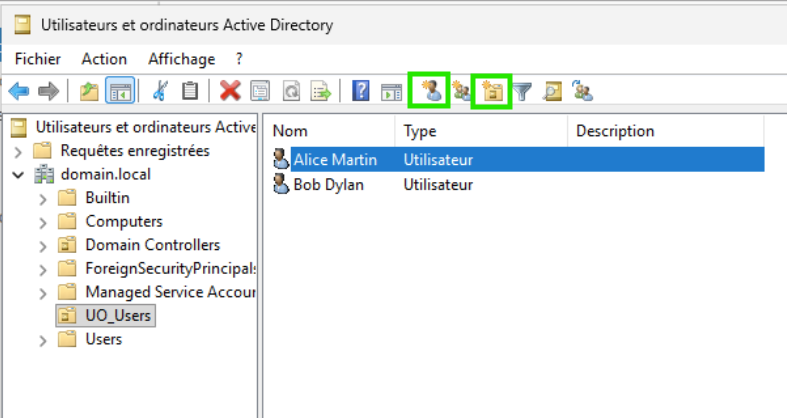Expand the Users container node
787x418 pixels.
[x=42, y=340]
